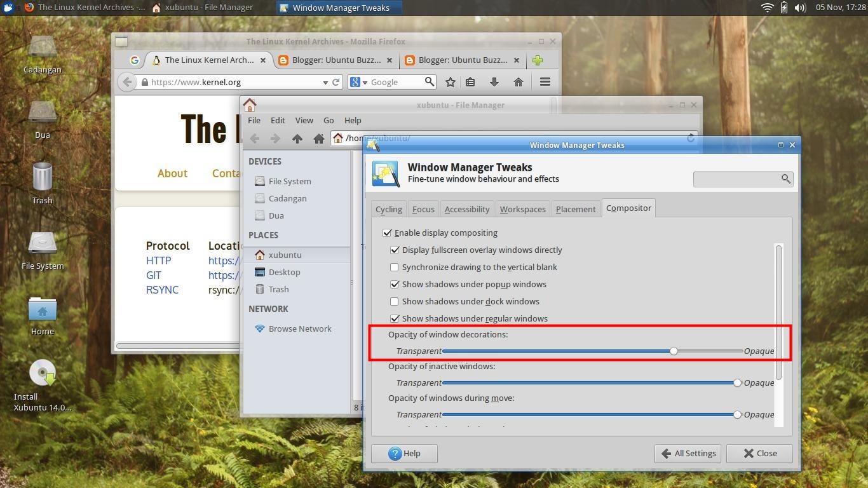Disable Enable display compositing
Image resolution: width=868 pixels, height=488 pixels.
(388, 233)
